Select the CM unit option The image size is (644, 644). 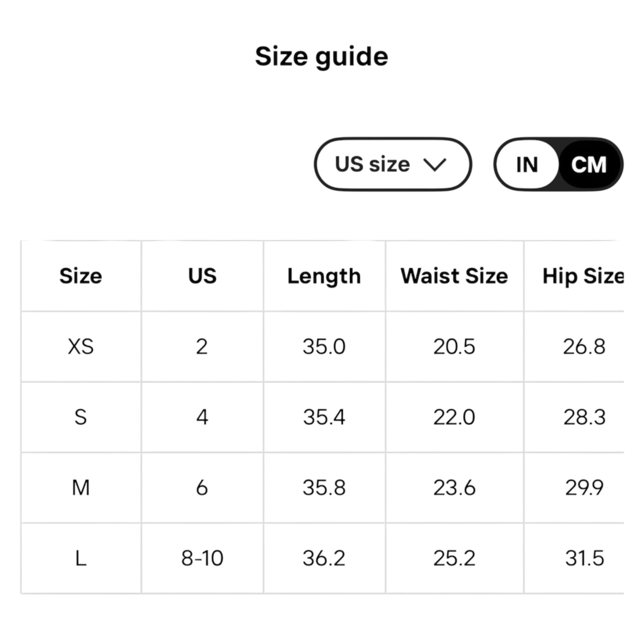[589, 164]
